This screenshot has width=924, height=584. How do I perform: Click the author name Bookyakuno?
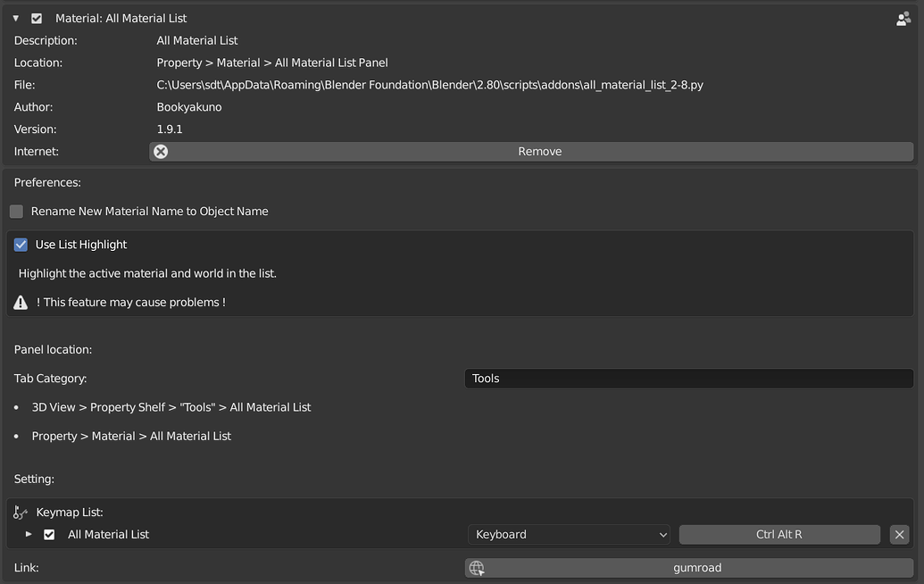[189, 106]
